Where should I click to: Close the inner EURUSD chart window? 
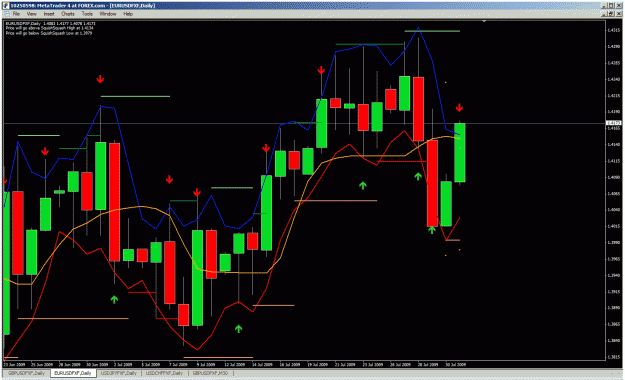(618, 14)
